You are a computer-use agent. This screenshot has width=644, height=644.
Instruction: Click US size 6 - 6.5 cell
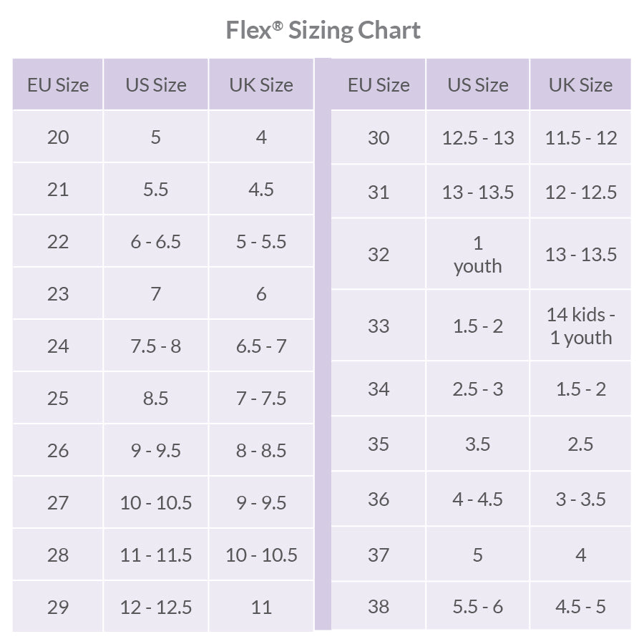pos(156,241)
